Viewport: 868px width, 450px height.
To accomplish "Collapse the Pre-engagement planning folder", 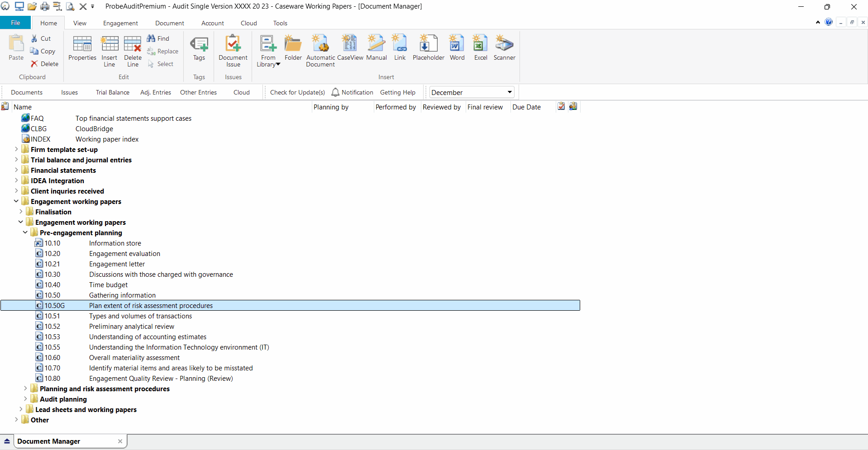I will [25, 233].
